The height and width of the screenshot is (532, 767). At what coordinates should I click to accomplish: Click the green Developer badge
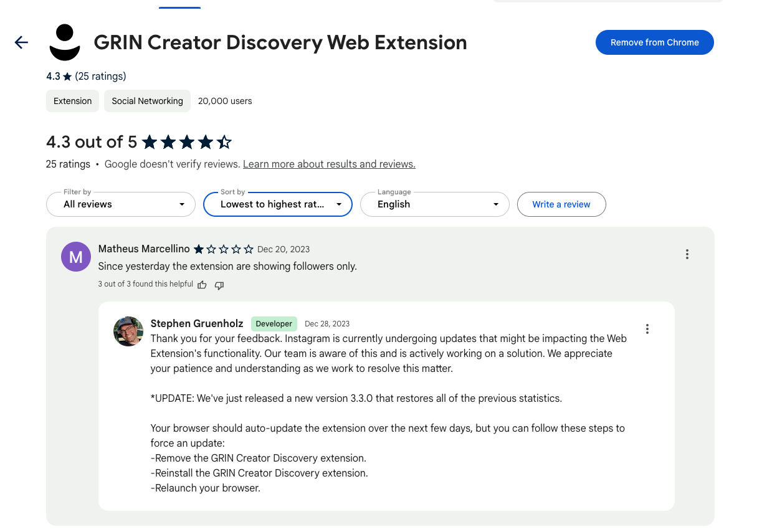pos(274,324)
